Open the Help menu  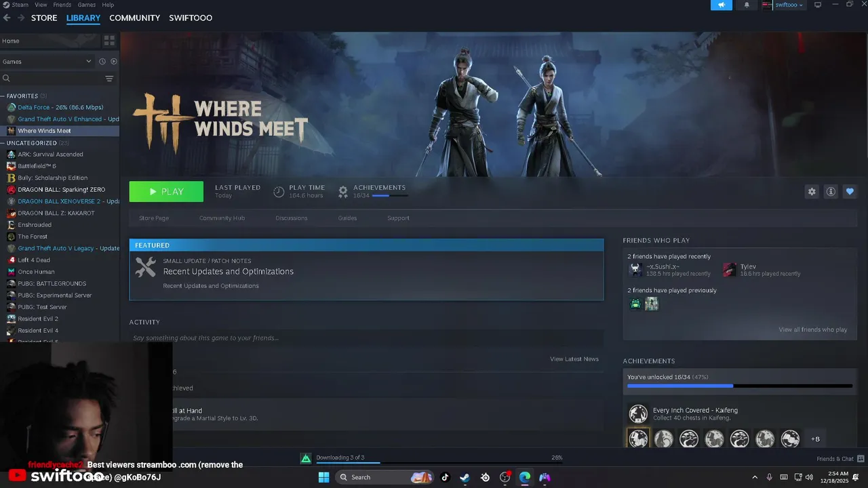coord(108,5)
